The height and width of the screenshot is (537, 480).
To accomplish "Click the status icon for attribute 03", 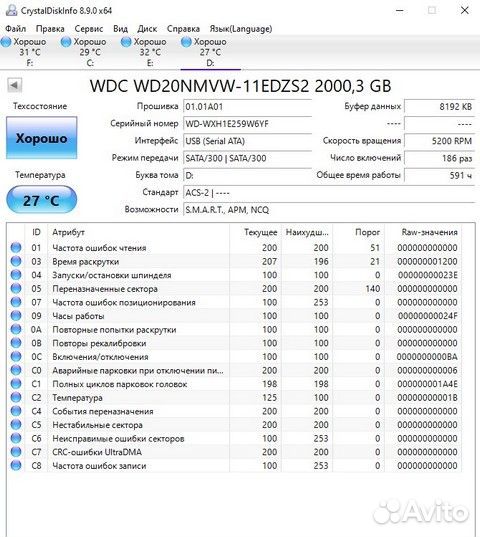I will click(16, 261).
